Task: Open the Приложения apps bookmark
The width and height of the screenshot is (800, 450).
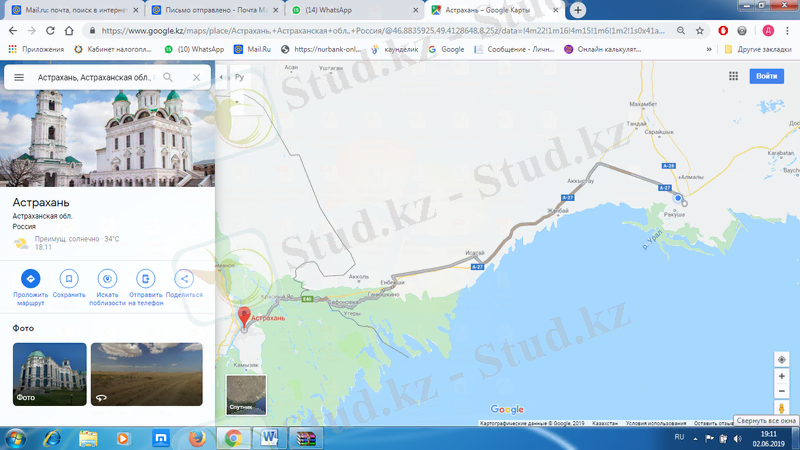Action: (36, 49)
